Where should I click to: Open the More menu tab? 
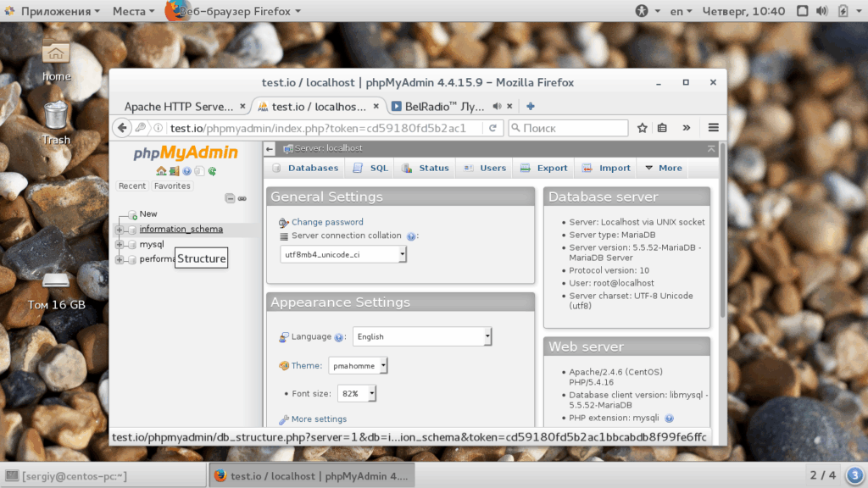(663, 168)
